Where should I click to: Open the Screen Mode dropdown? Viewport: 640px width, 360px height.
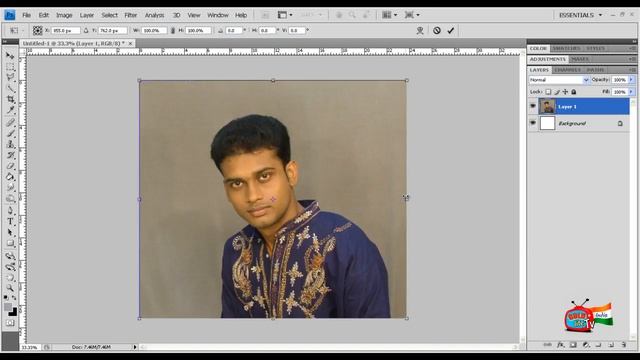click(412, 15)
